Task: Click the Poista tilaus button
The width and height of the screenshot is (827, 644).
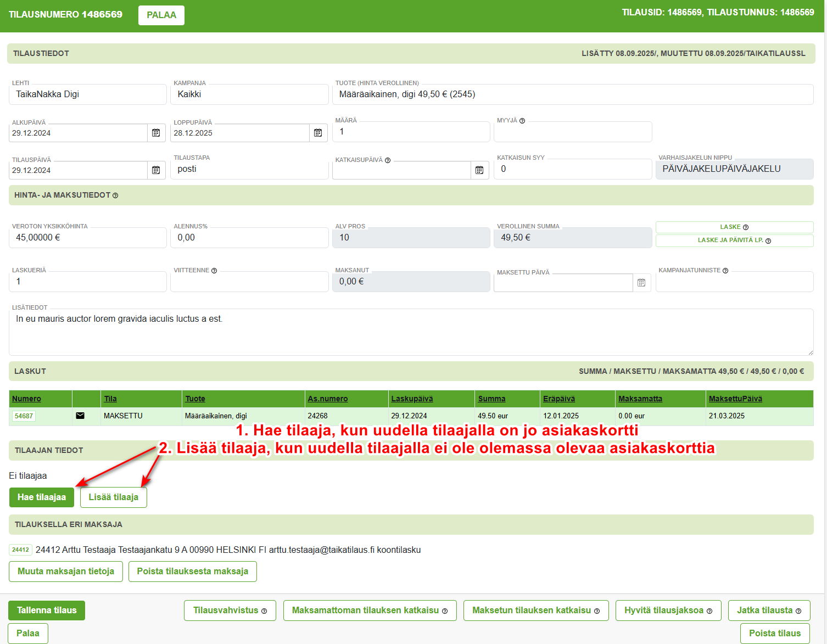Action: coord(774,633)
